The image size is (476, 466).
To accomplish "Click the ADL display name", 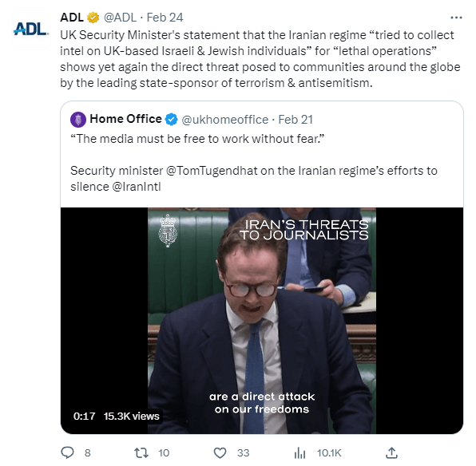I will click(72, 18).
